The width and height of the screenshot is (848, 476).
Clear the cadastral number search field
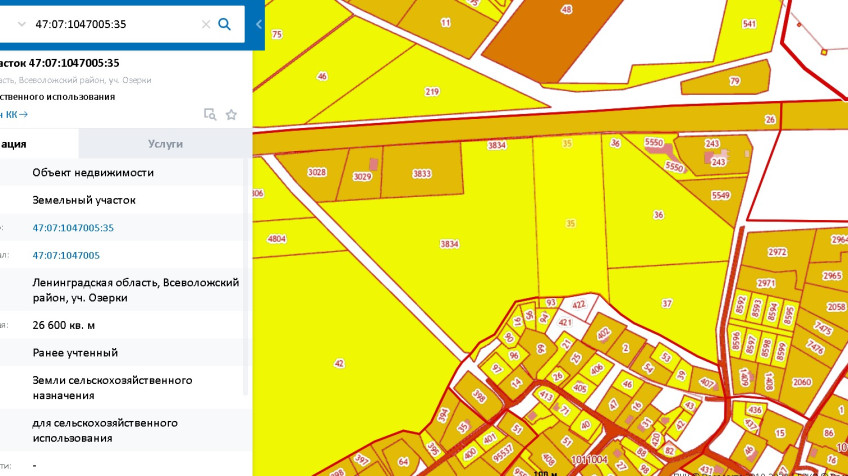[x=206, y=24]
